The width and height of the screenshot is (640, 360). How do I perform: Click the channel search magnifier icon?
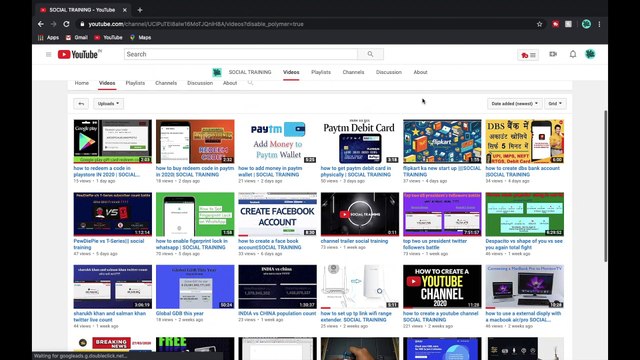tap(250, 83)
